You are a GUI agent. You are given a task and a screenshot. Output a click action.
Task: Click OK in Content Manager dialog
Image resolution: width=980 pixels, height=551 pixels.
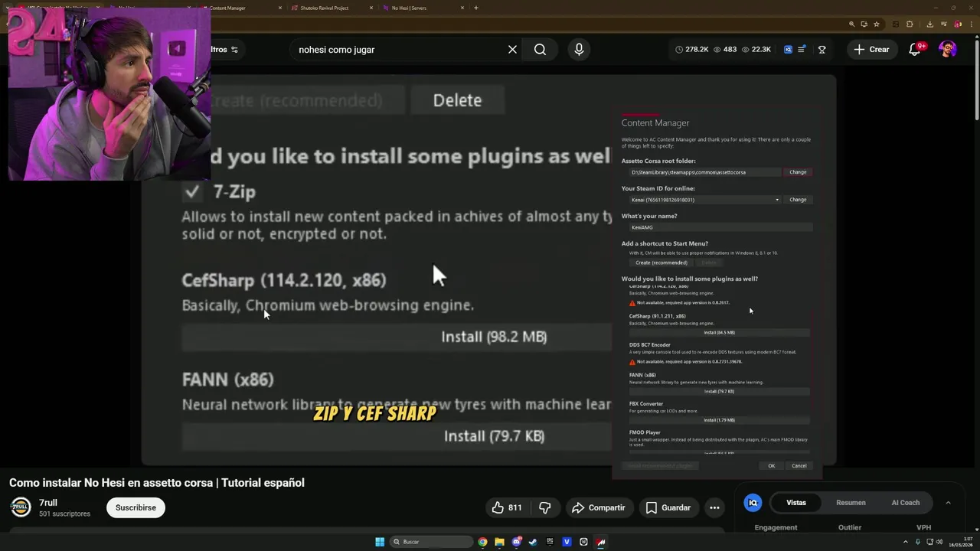(771, 466)
